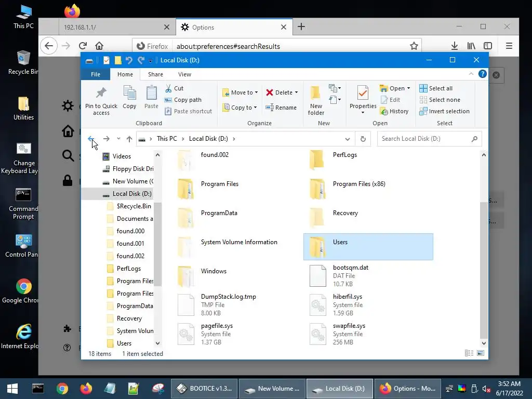Click the Cut scissors command
This screenshot has width=532, height=399.
click(175, 88)
